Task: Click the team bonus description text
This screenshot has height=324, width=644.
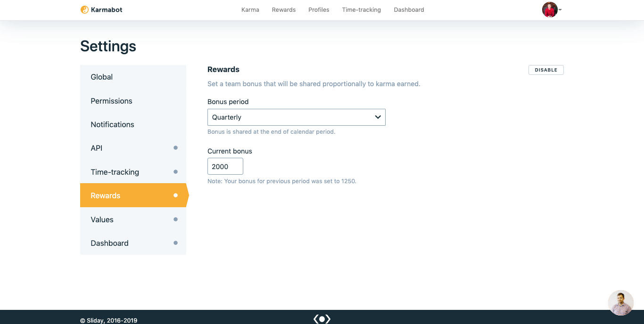Action: point(314,84)
